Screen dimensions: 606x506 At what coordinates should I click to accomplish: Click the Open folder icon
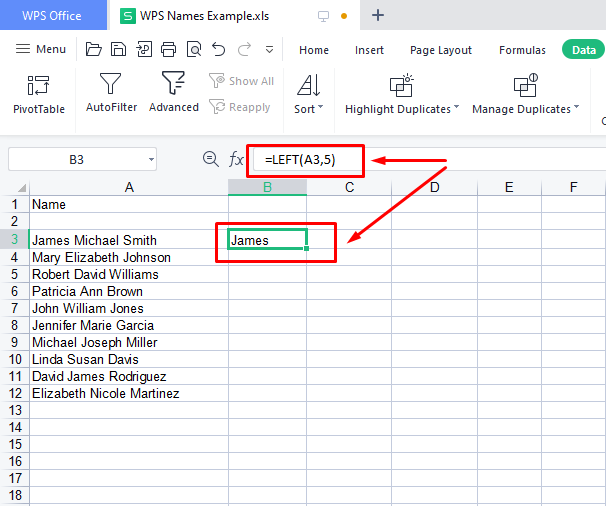click(94, 50)
